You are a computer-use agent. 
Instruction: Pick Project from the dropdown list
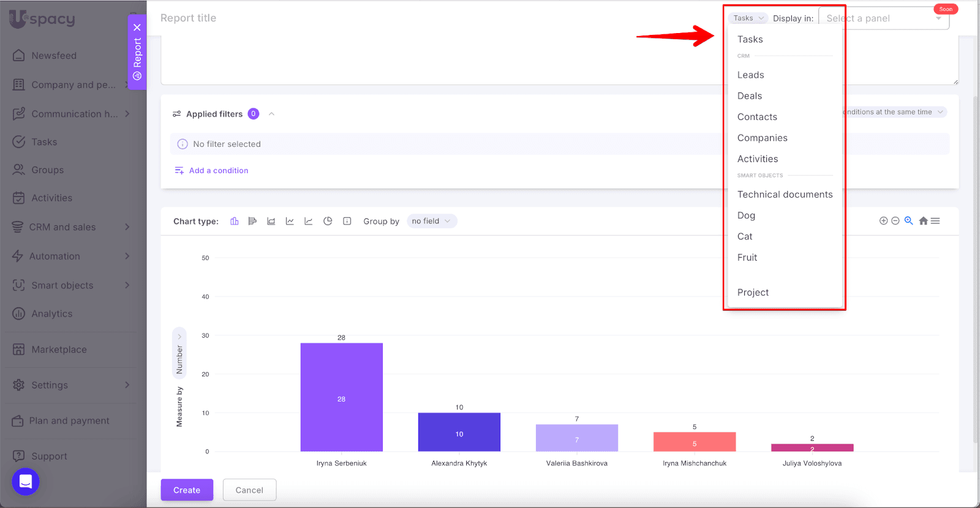tap(753, 293)
